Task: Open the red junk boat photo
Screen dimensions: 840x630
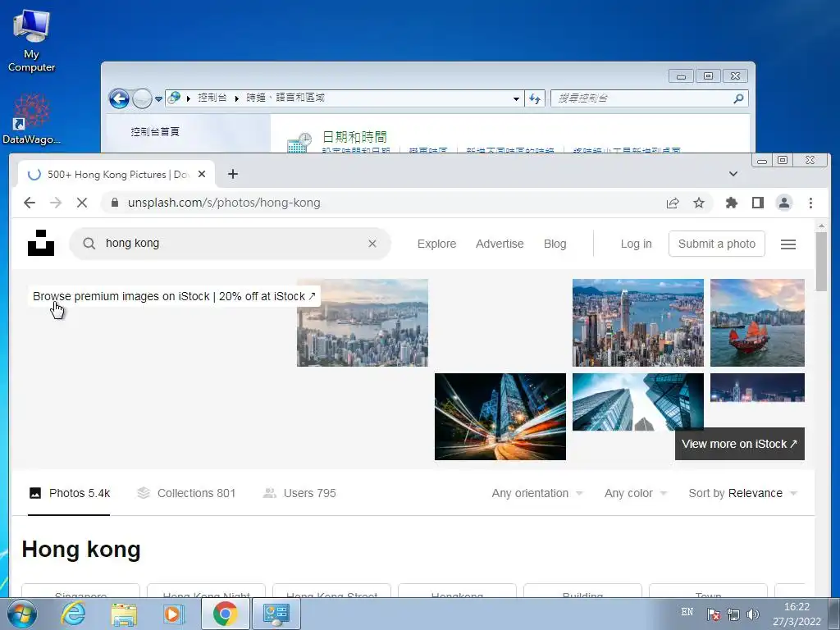Action: [x=757, y=322]
